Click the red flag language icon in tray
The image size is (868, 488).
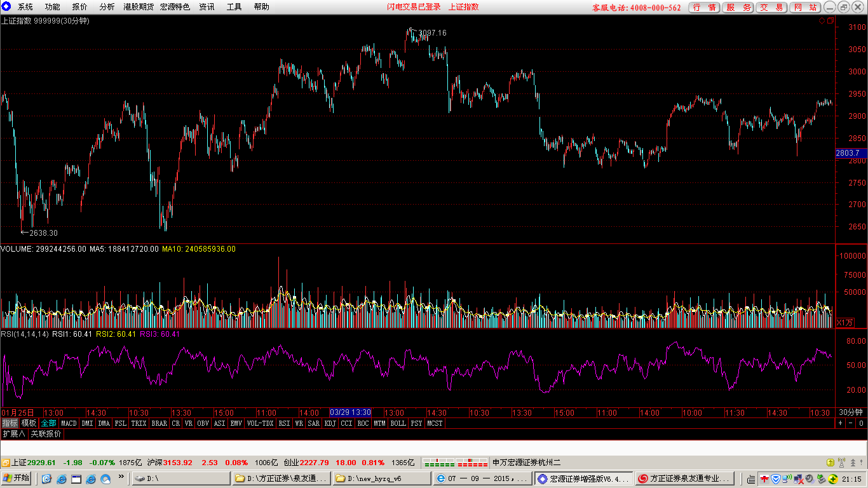(x=764, y=479)
